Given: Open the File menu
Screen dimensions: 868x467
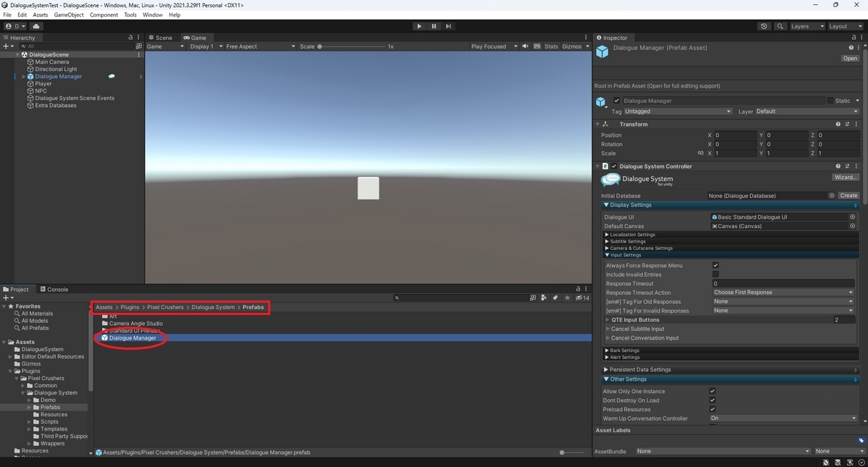Looking at the screenshot, I should point(7,14).
